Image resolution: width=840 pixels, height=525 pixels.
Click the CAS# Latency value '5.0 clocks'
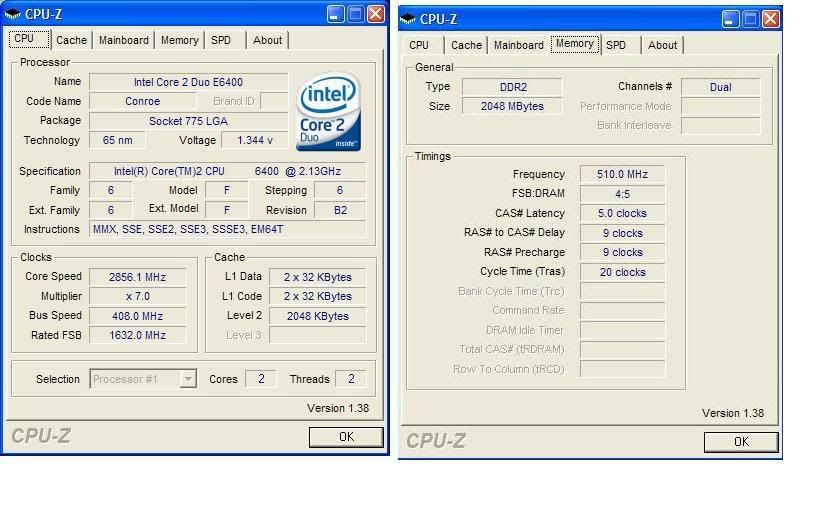[622, 213]
